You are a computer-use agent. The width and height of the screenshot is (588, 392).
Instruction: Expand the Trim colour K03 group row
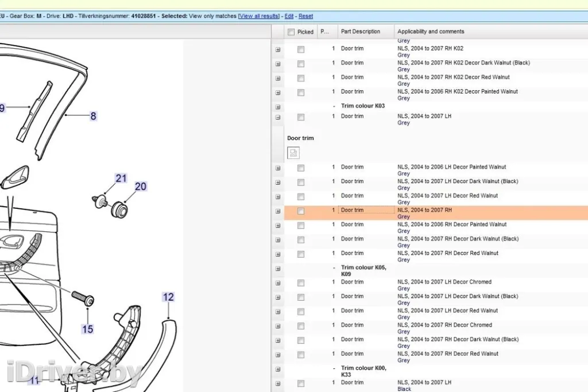point(278,107)
